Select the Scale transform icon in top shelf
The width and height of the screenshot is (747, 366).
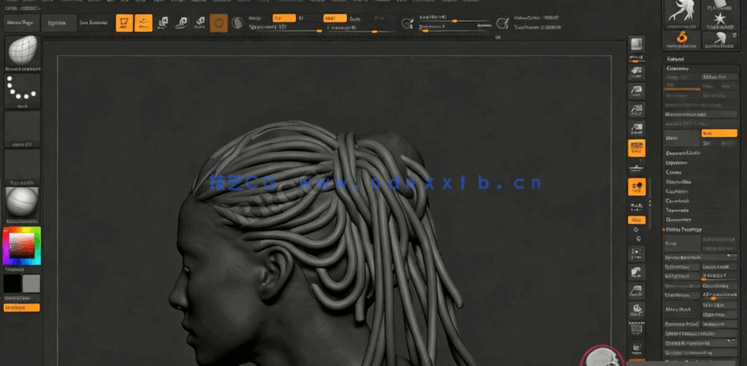click(182, 22)
